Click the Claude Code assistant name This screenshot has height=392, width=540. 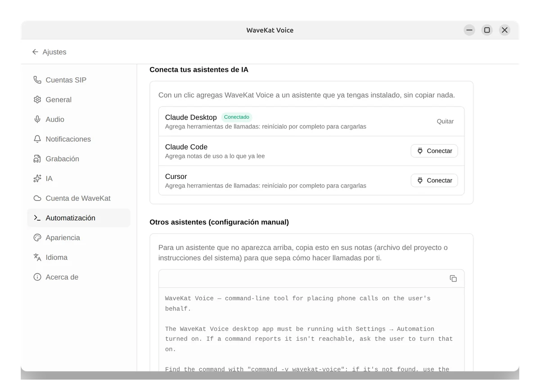pos(186,147)
